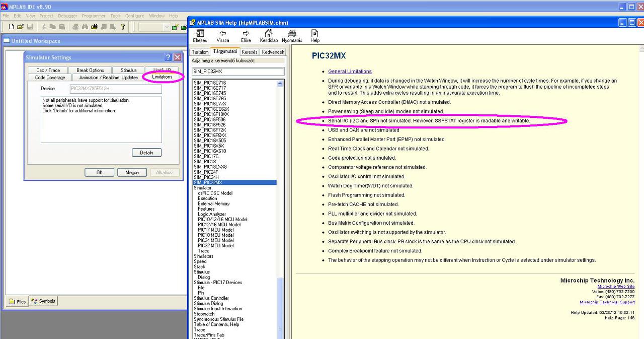Click the Save disk icon in toolbar
The image size is (644, 339).
point(30,27)
